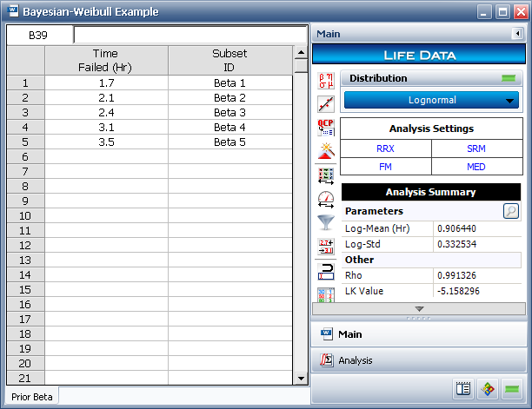Image resolution: width=532 pixels, height=409 pixels.
Task: Click the colorful diamond icon at bottom
Action: 488,390
